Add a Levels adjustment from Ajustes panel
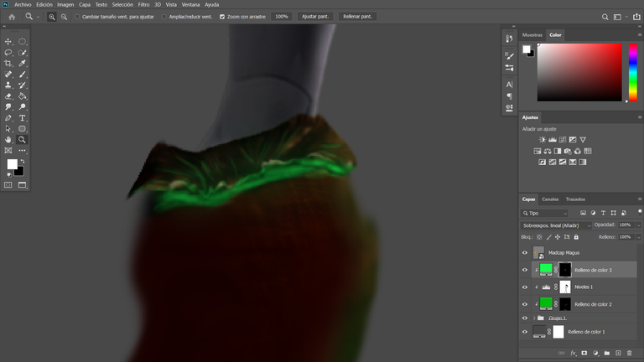644x362 pixels. [x=553, y=140]
